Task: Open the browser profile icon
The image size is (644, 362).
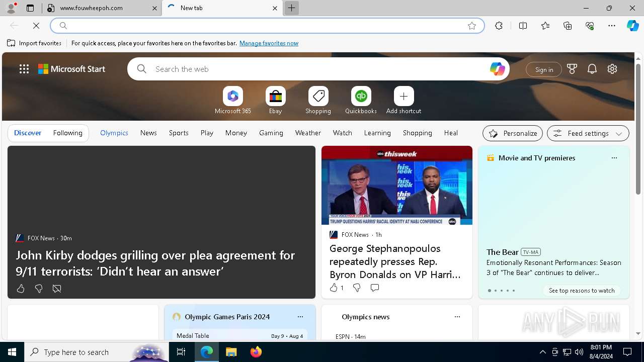Action: click(x=11, y=8)
